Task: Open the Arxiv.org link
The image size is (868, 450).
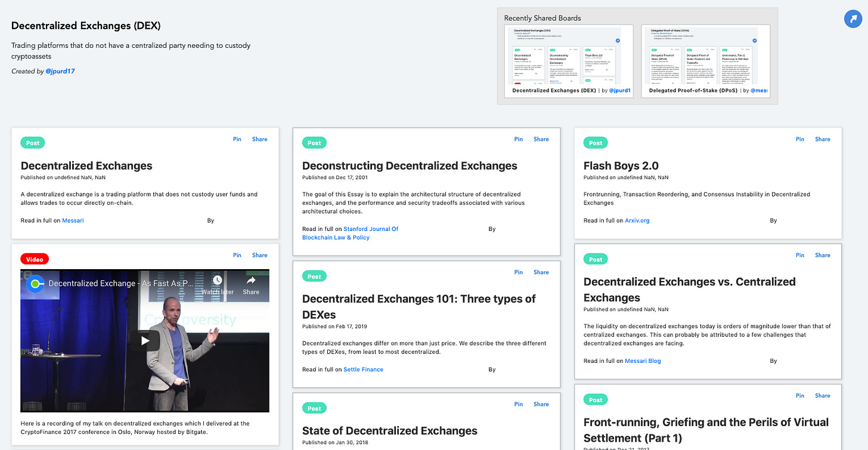Action: coord(637,220)
